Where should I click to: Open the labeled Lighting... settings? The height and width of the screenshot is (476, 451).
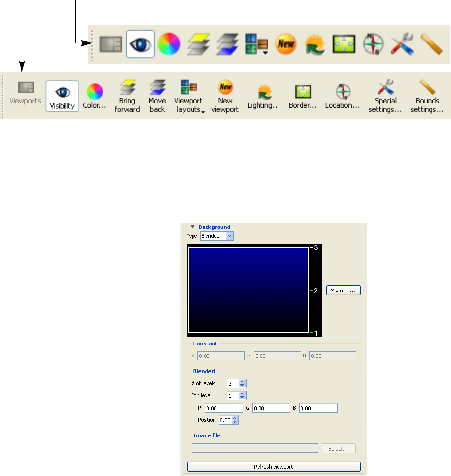(263, 97)
